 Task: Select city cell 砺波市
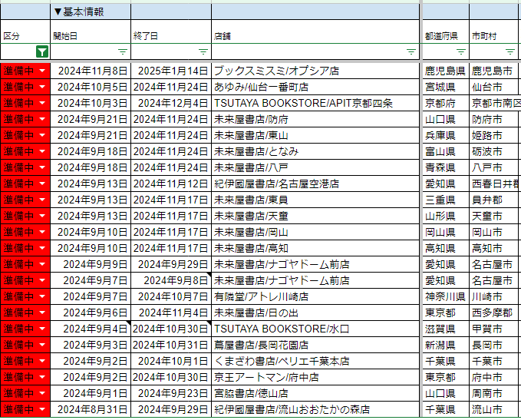[x=495, y=151]
